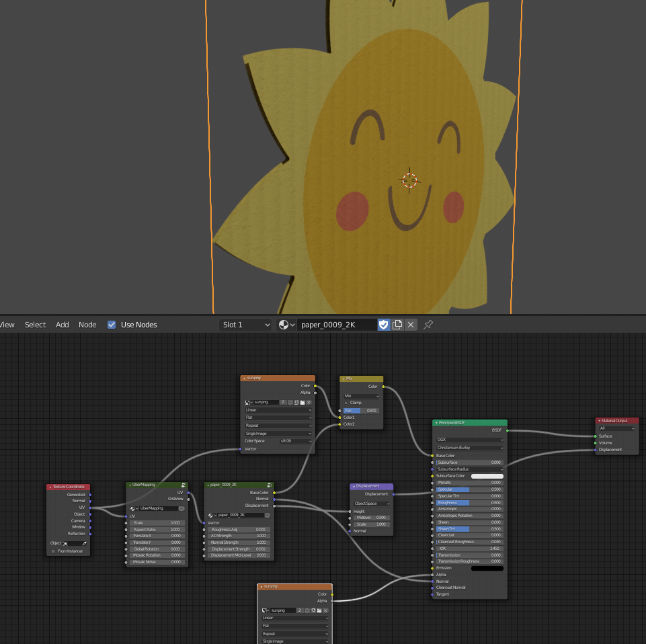Click the Subsurface Color swatch on Principled BSDF
Screen dimensions: 646x644
coord(486,475)
